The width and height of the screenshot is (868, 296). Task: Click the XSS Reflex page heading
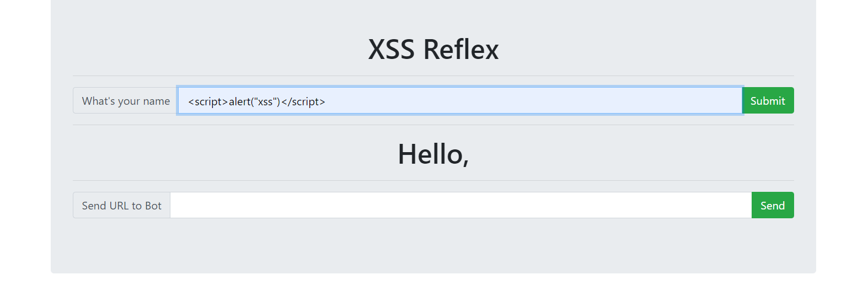[x=433, y=49]
